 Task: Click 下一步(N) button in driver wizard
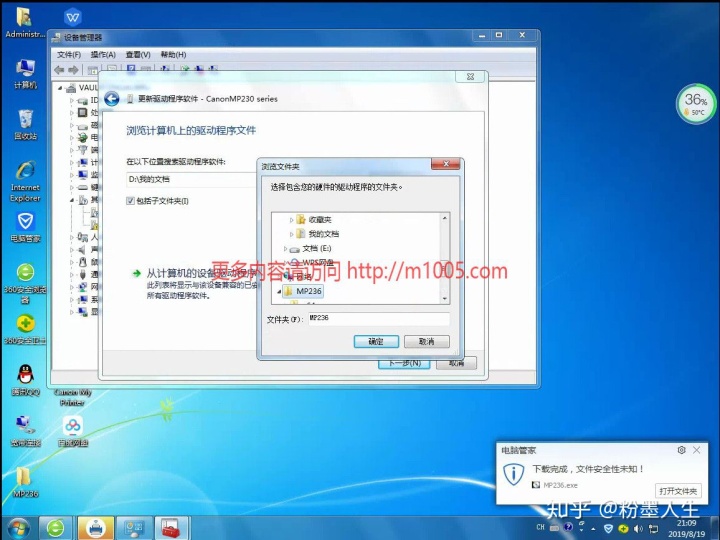click(x=405, y=363)
